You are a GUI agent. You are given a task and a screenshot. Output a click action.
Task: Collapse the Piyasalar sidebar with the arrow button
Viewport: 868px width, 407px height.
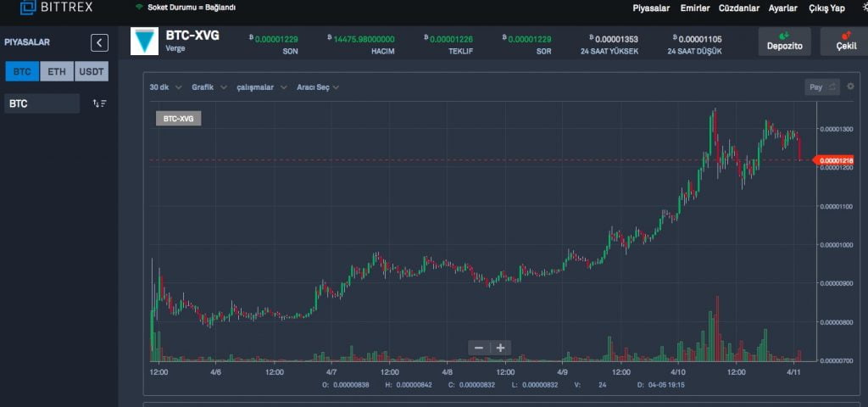(x=100, y=42)
